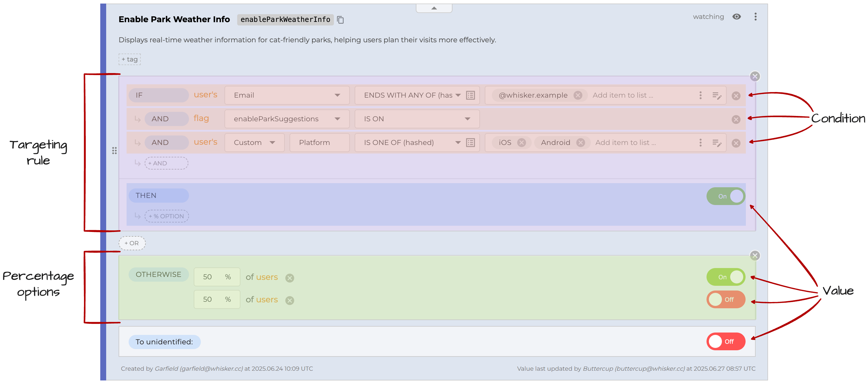This screenshot has width=868, height=384.
Task: Click the + OR button to add a rule
Action: (132, 243)
